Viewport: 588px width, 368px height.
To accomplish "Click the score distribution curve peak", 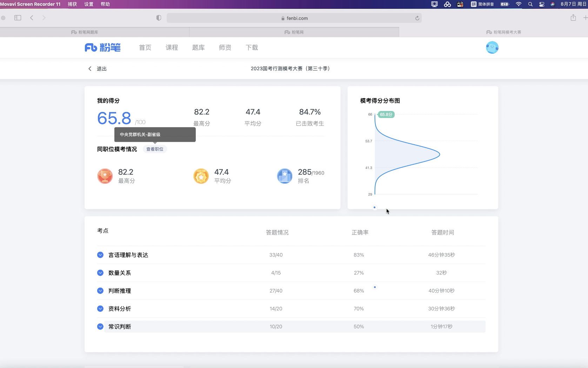I will pyautogui.click(x=439, y=154).
